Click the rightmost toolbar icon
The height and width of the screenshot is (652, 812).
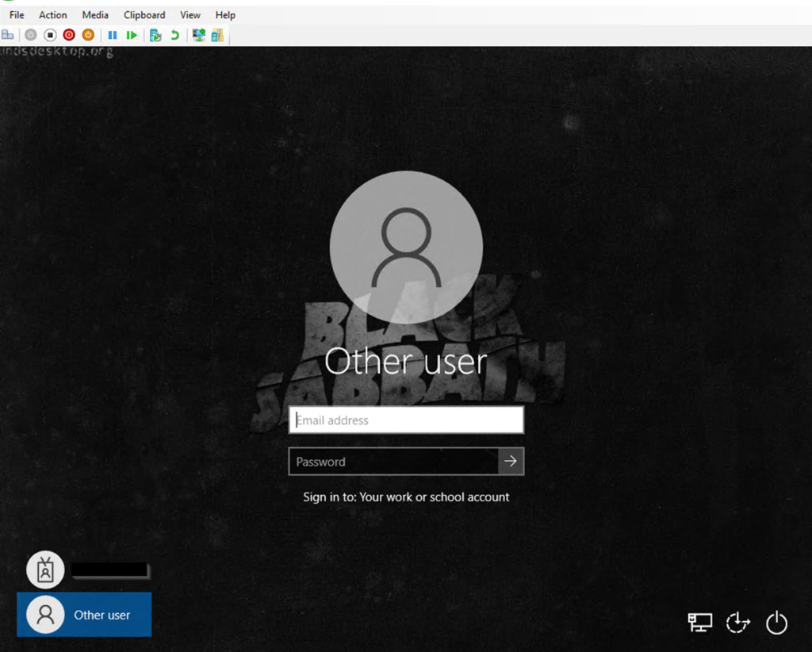217,35
